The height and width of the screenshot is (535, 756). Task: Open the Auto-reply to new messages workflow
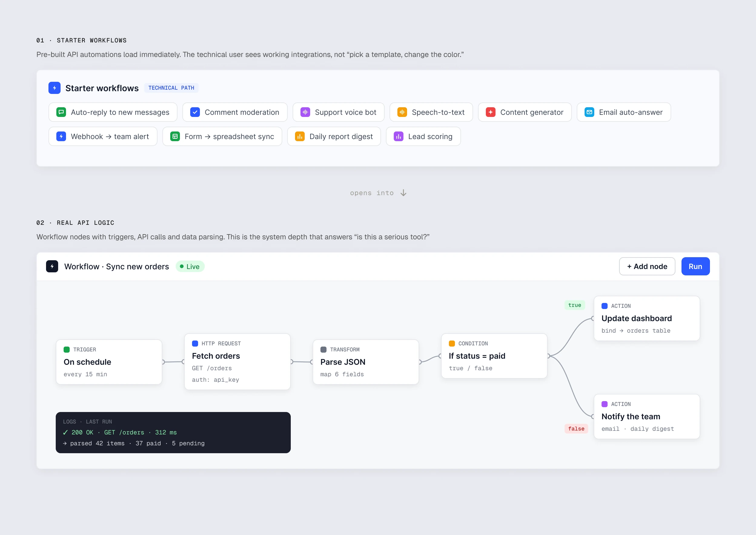[113, 112]
